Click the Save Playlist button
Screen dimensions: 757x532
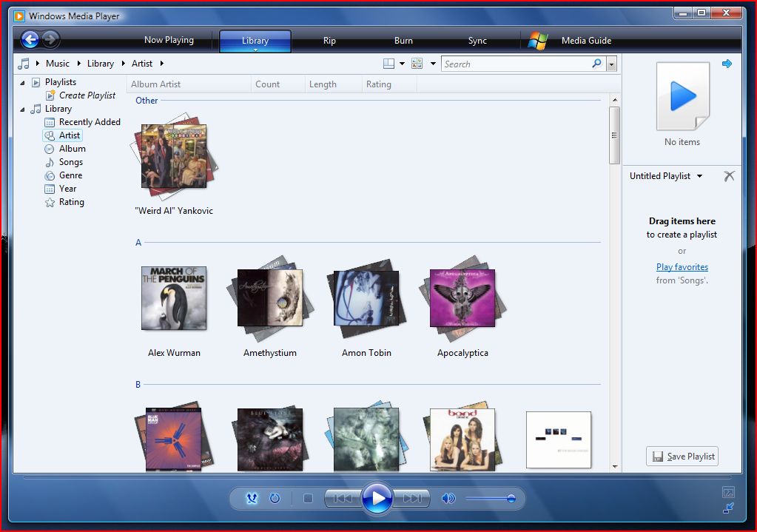682,457
